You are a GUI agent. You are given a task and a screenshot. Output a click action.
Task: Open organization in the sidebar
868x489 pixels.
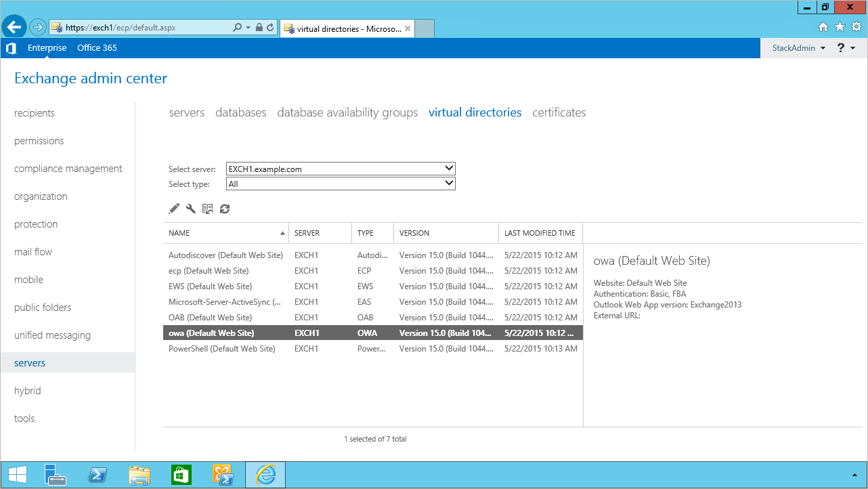click(x=41, y=196)
